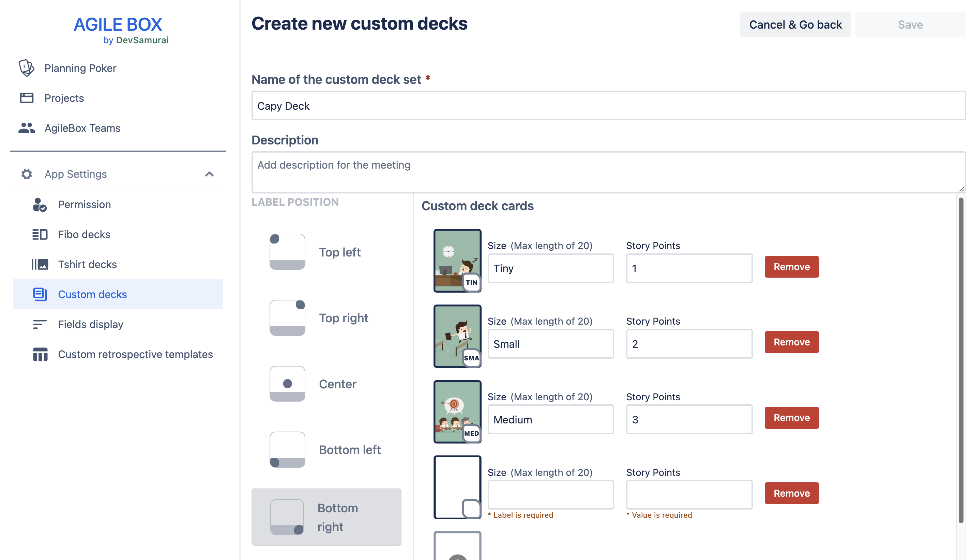Click the Planning Poker cards icon

[x=27, y=68]
